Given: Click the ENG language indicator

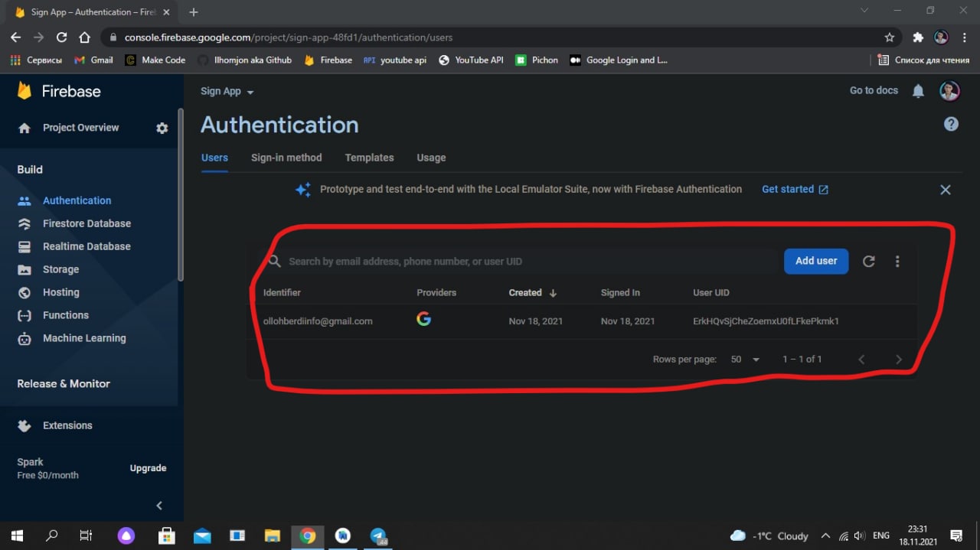Looking at the screenshot, I should tap(881, 535).
